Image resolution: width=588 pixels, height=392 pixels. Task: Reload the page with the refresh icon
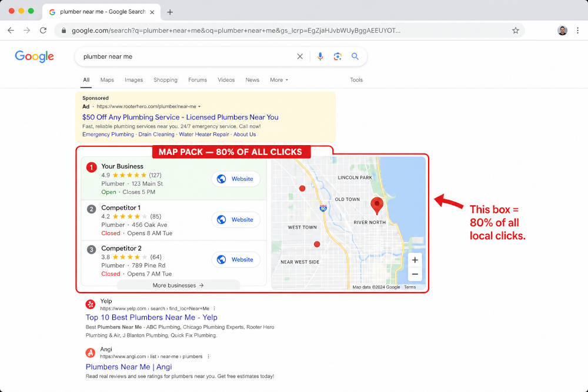(x=43, y=31)
